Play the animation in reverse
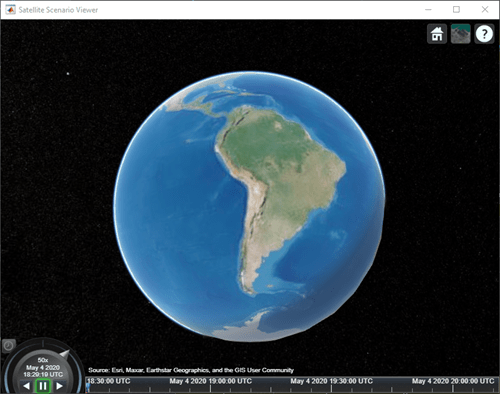Image resolution: width=500 pixels, height=394 pixels. pos(27,386)
